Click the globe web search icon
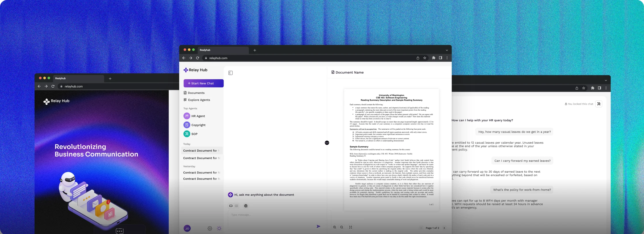Image resolution: width=644 pixels, height=234 pixels. point(246,206)
